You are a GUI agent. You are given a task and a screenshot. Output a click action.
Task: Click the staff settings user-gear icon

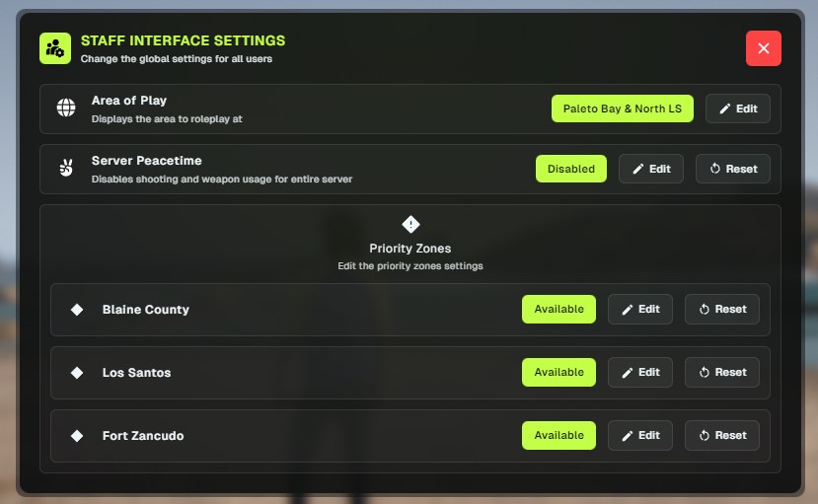(55, 48)
